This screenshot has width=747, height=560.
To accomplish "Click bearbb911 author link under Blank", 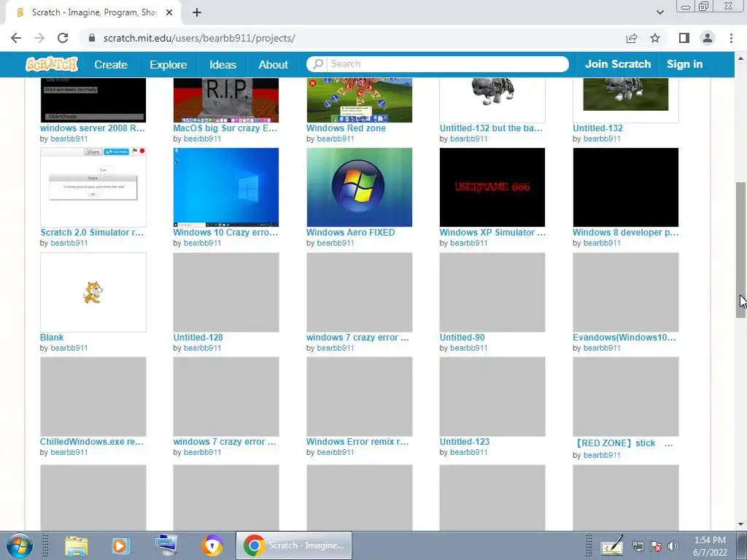I will (x=69, y=348).
